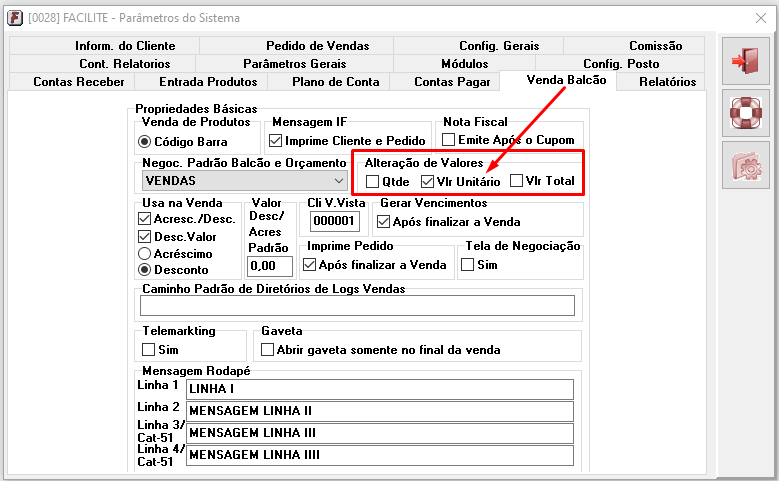Click the FACILITE app icon in title bar

15,18
